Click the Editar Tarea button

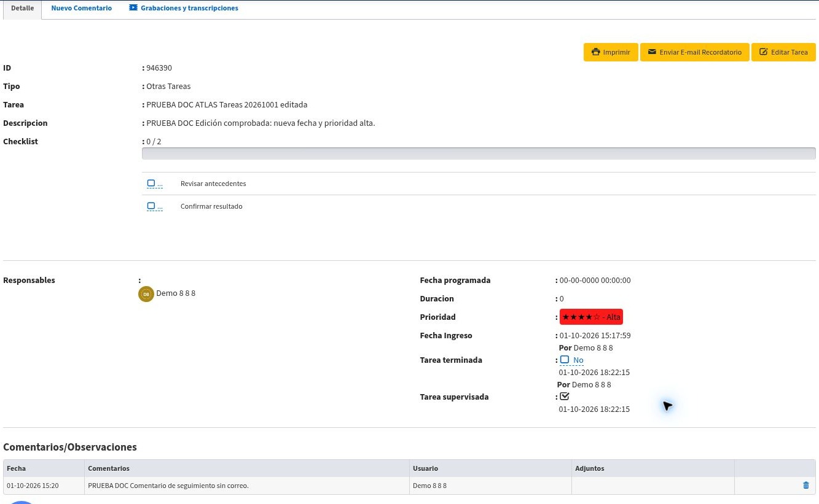(x=783, y=52)
